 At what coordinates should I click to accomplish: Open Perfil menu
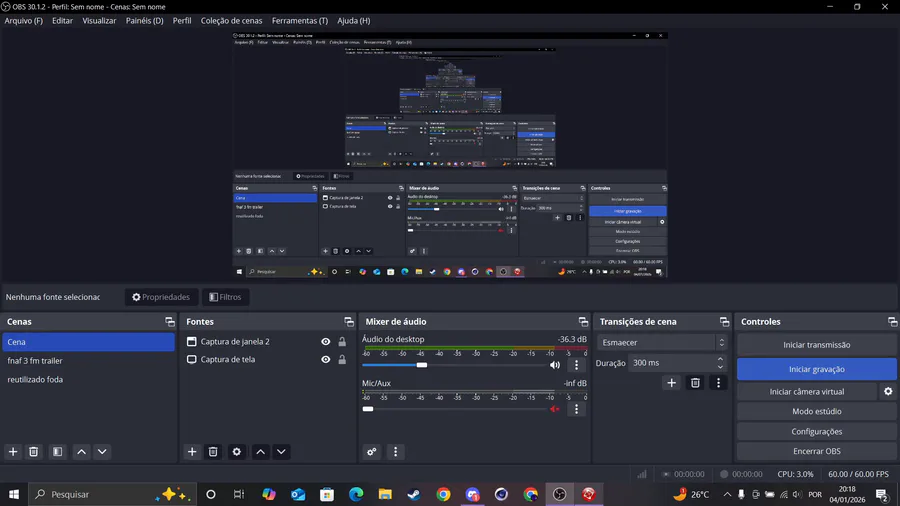coord(181,21)
